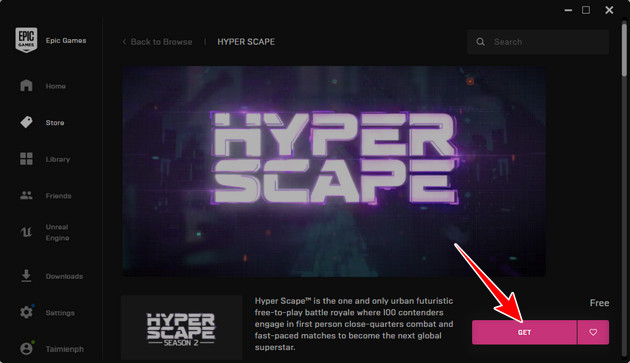Click the Hyper Scape banner image

click(x=333, y=171)
